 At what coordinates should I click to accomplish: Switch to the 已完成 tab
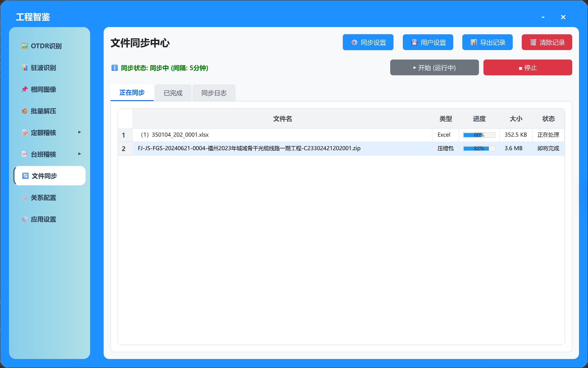point(173,93)
